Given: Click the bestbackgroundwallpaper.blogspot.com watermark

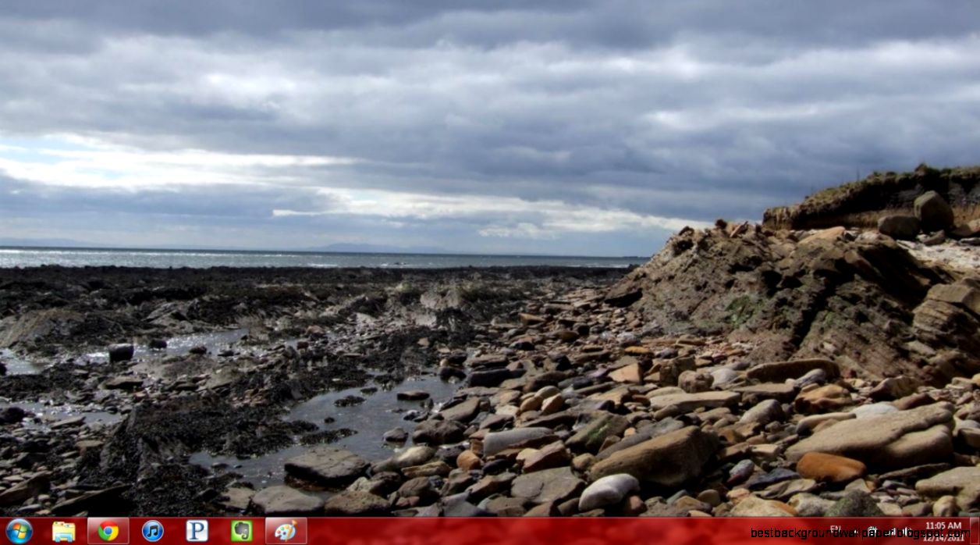Looking at the screenshot, I should point(835,533).
